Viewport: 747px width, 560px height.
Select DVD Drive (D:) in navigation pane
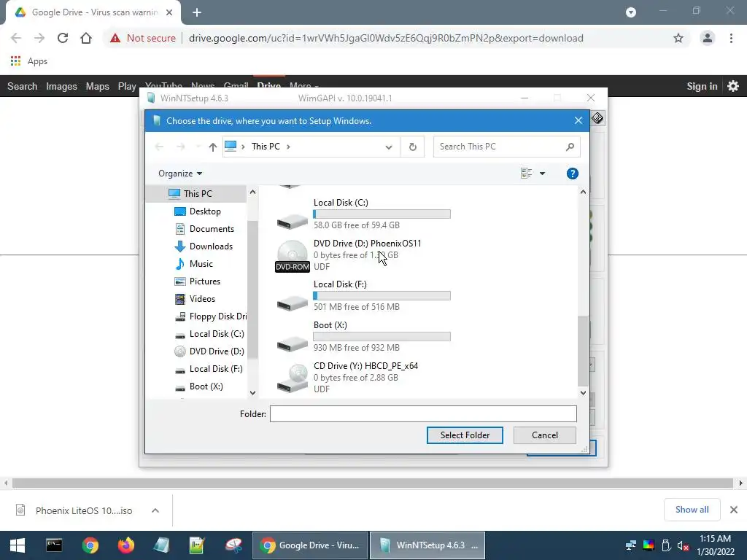pos(216,351)
